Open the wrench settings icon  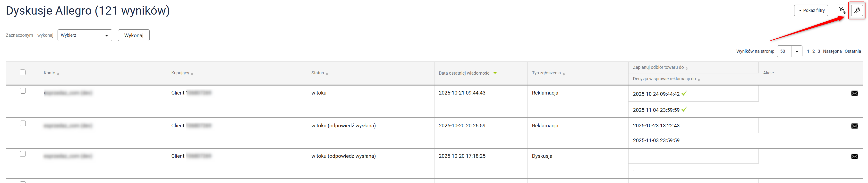(857, 10)
